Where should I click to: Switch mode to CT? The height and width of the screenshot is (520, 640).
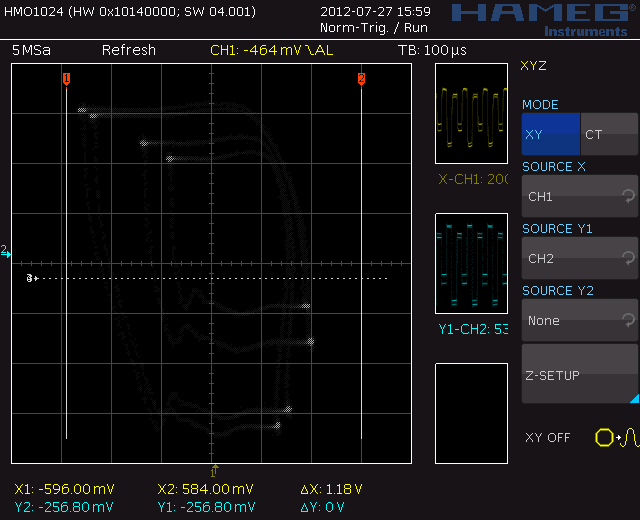(608, 134)
